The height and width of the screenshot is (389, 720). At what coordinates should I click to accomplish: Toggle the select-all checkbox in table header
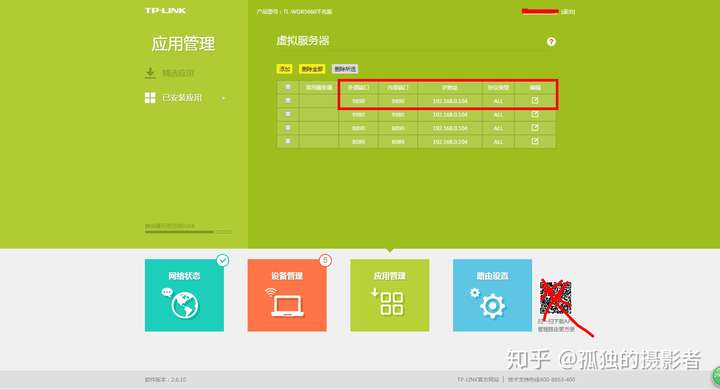(288, 87)
